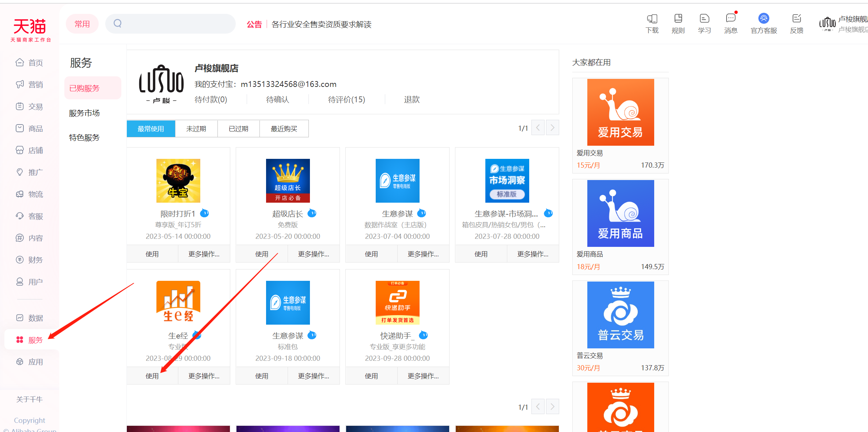
Task: Click the search icon in search box
Action: 117,24
